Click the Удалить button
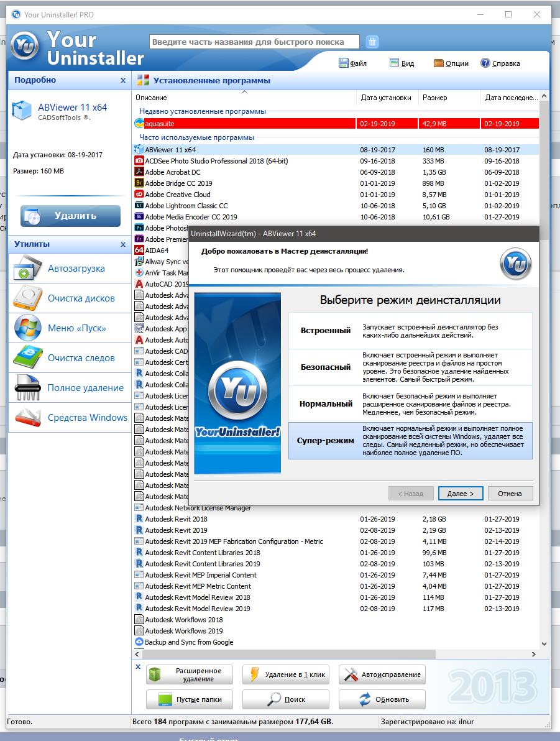This screenshot has width=560, height=741. click(70, 216)
